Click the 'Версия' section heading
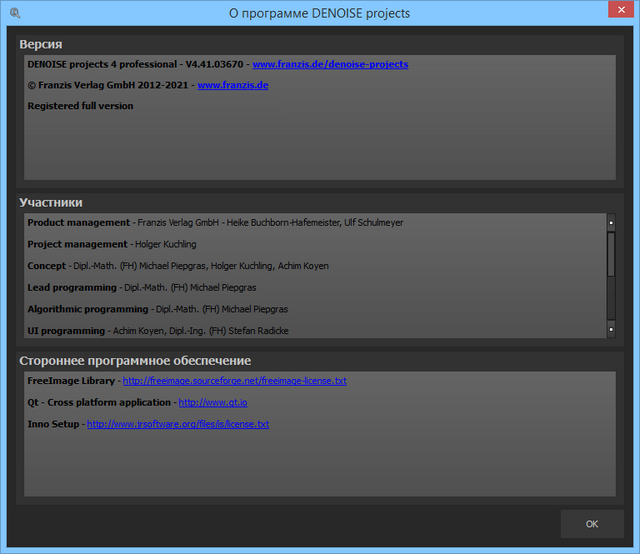The image size is (640, 554). pyautogui.click(x=41, y=44)
